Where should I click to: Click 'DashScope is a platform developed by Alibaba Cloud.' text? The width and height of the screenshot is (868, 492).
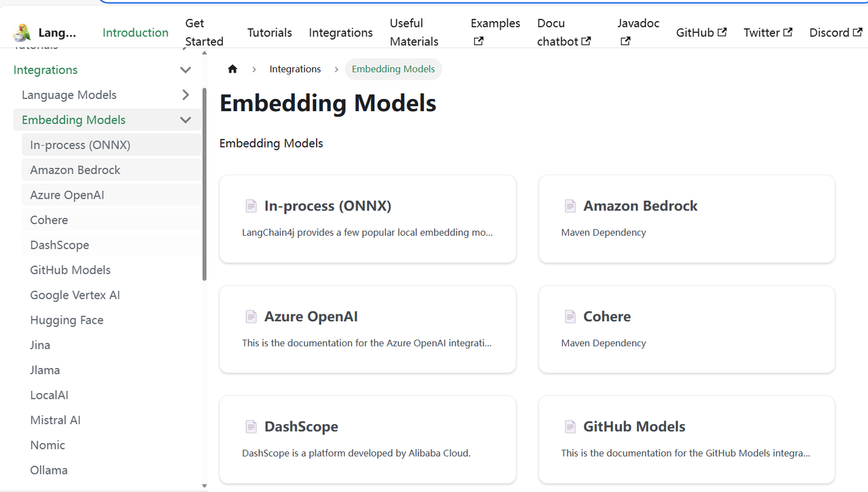pyautogui.click(x=356, y=453)
